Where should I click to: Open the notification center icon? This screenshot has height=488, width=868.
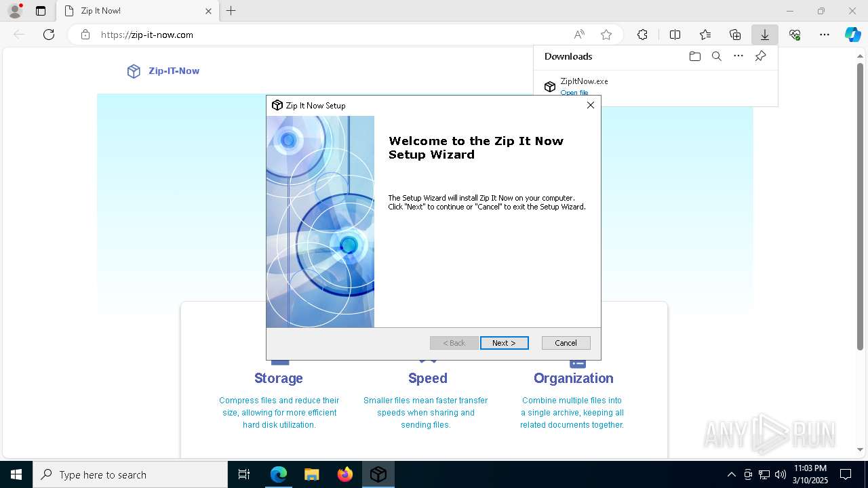tap(846, 474)
